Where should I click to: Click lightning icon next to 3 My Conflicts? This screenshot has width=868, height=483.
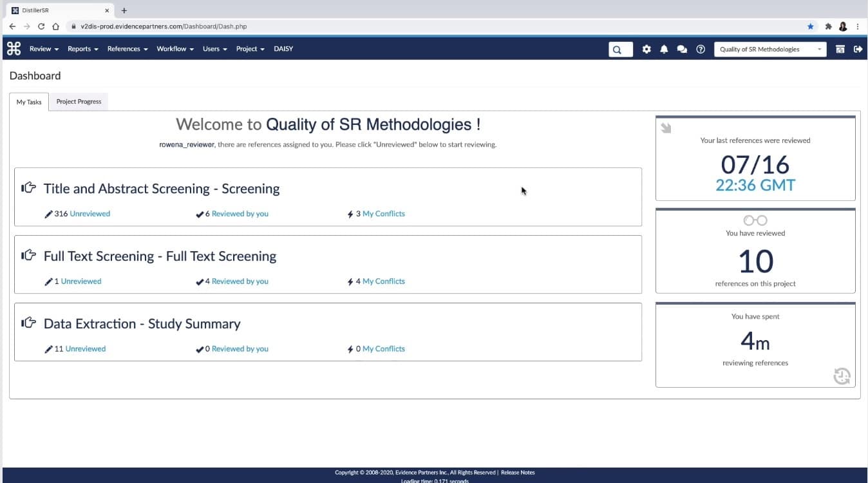pos(350,214)
